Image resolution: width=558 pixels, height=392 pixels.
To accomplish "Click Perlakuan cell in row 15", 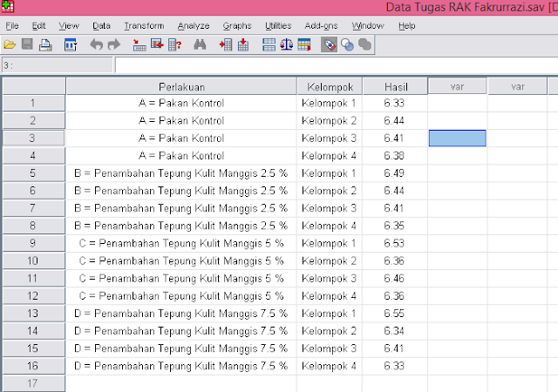I will (x=181, y=348).
